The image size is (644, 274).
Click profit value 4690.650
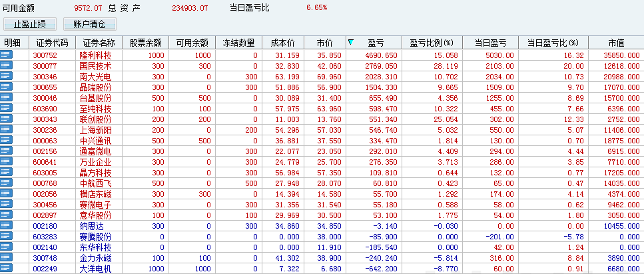382,55
